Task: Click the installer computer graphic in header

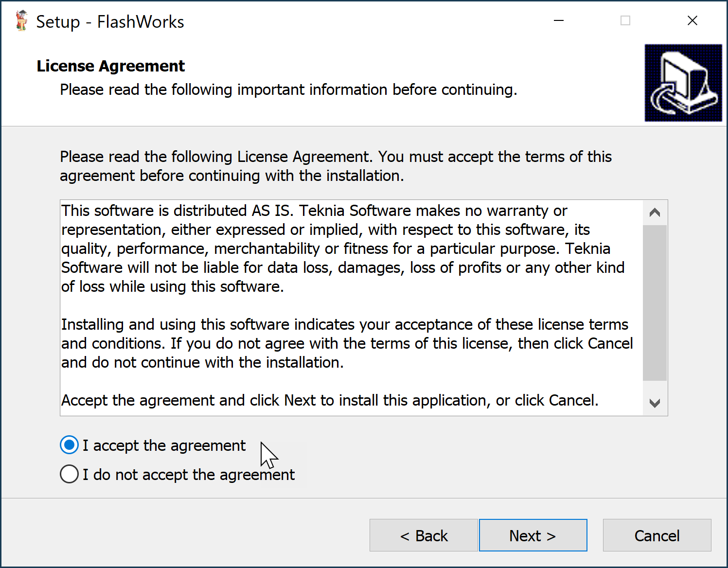Action: pyautogui.click(x=683, y=83)
